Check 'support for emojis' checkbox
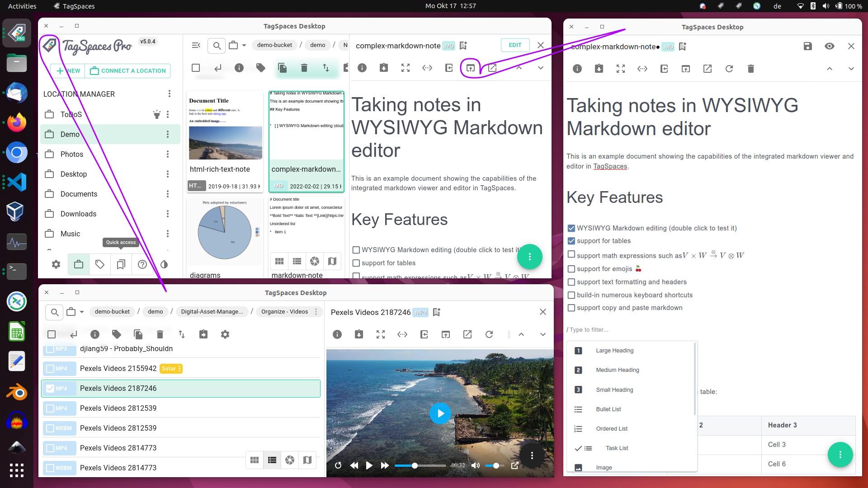 tap(571, 269)
